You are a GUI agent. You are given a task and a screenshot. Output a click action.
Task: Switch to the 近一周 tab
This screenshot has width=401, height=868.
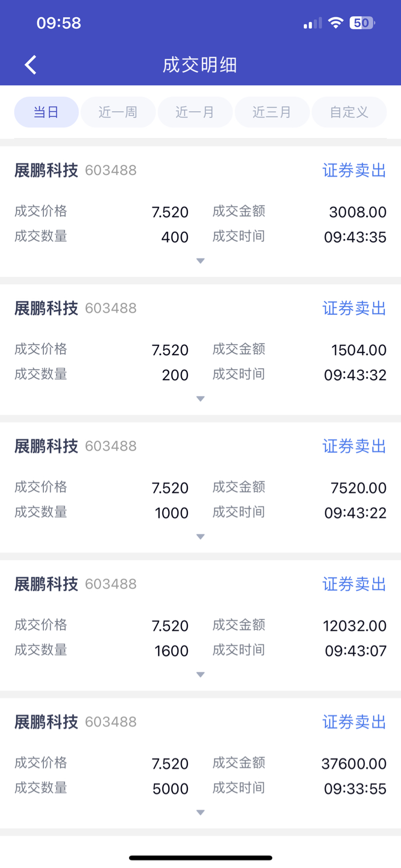(x=118, y=112)
